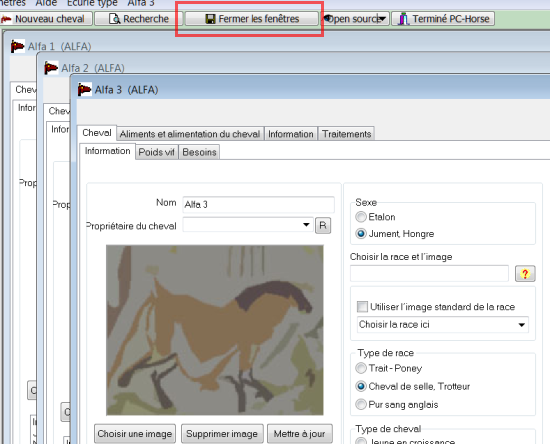The height and width of the screenshot is (444, 550).
Task: Click the floppy disk icon on Fermer les fenêtres
Action: pos(210,19)
